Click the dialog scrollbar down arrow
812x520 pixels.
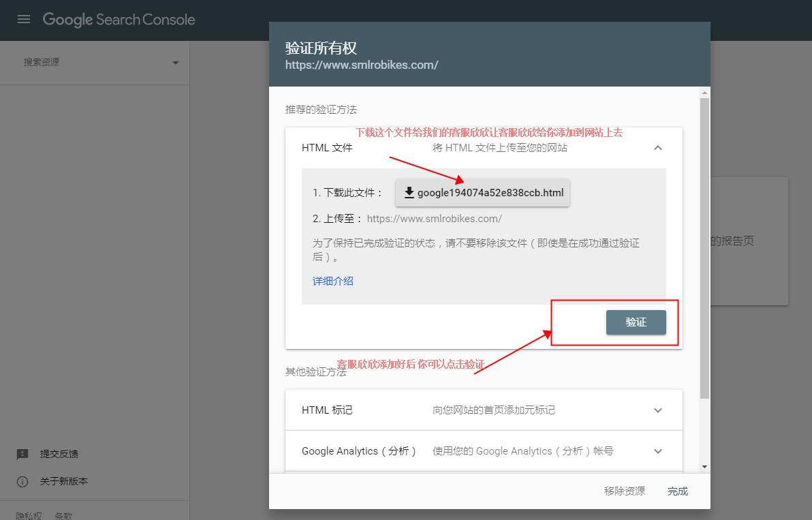point(704,467)
